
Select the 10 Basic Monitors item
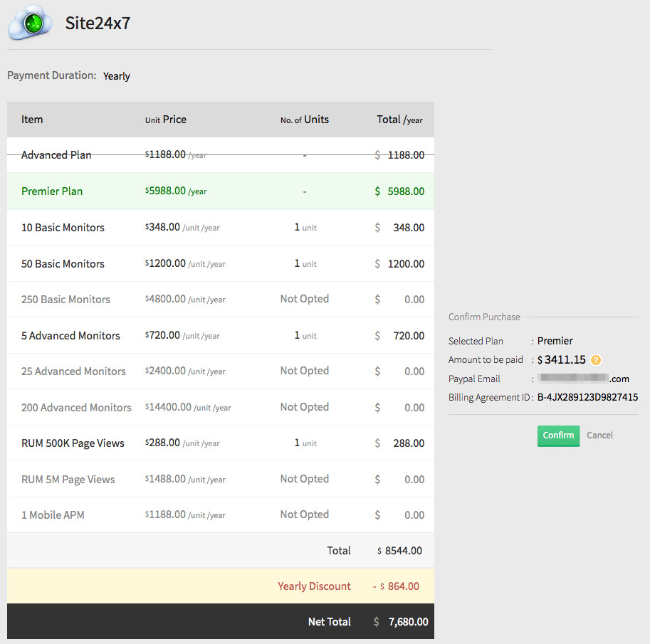pos(63,228)
